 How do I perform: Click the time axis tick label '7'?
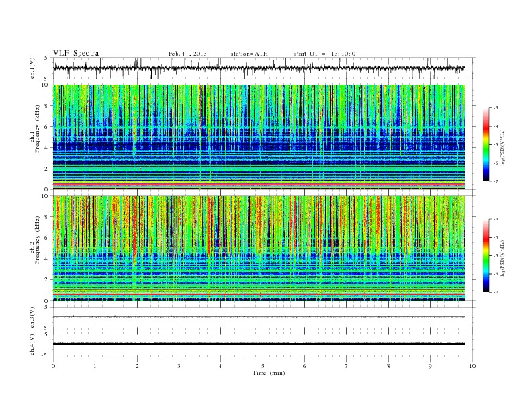tap(347, 366)
